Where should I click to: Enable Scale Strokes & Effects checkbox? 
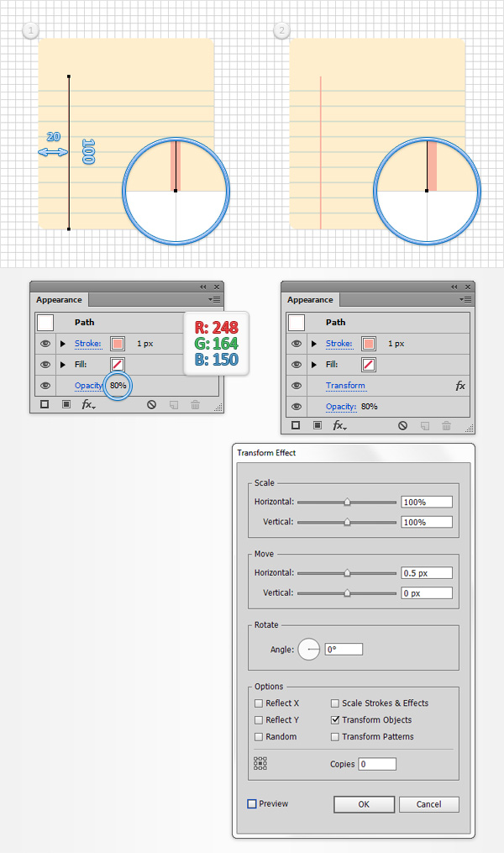click(x=335, y=703)
